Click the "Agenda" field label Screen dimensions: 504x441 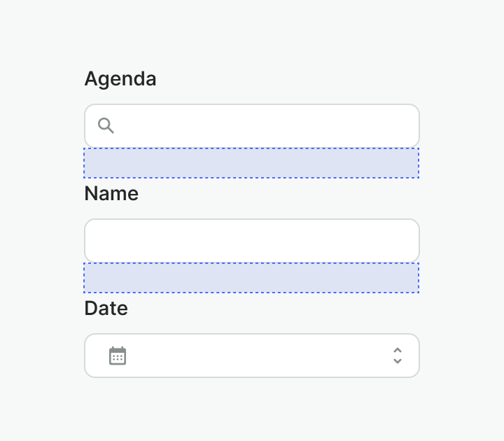click(x=120, y=79)
